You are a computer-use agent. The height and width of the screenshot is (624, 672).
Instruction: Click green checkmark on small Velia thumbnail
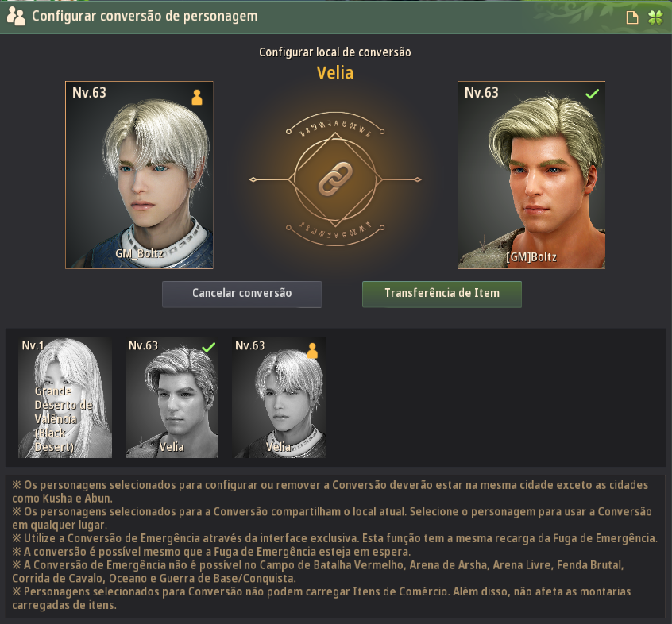209,347
